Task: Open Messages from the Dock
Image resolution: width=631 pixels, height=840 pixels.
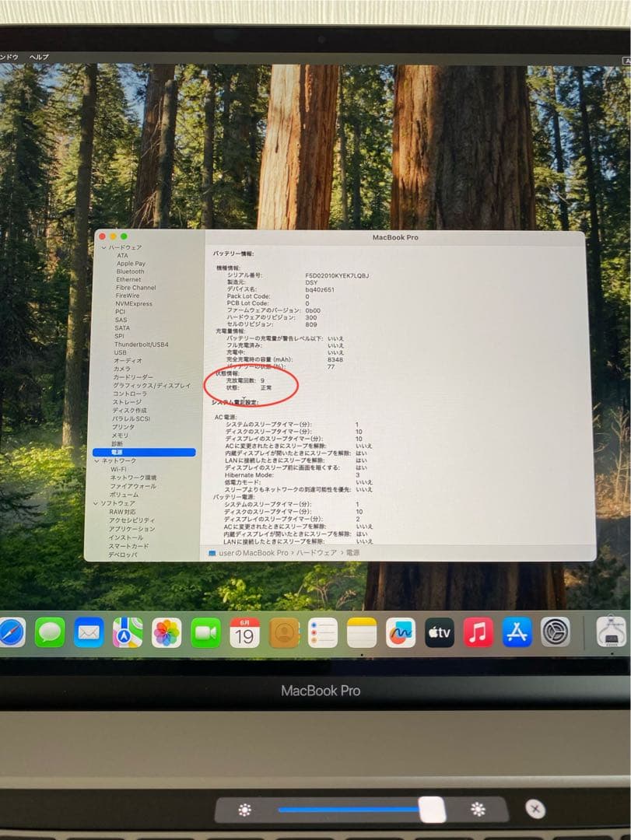Action: coord(49,633)
